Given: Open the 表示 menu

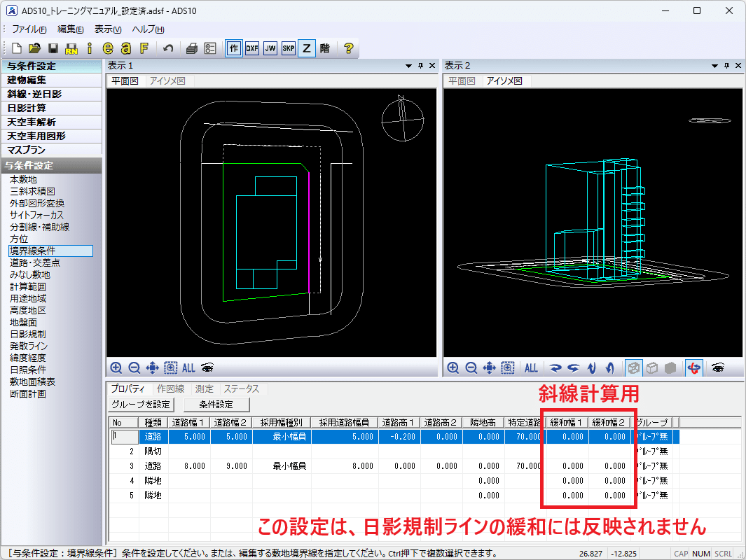Looking at the screenshot, I should 108,29.
